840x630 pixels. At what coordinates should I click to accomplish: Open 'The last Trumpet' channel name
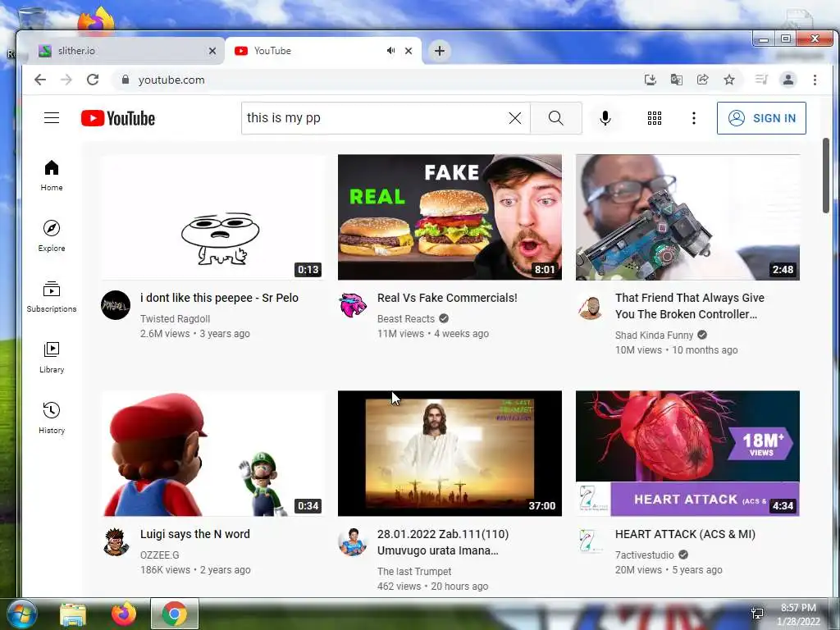click(414, 572)
